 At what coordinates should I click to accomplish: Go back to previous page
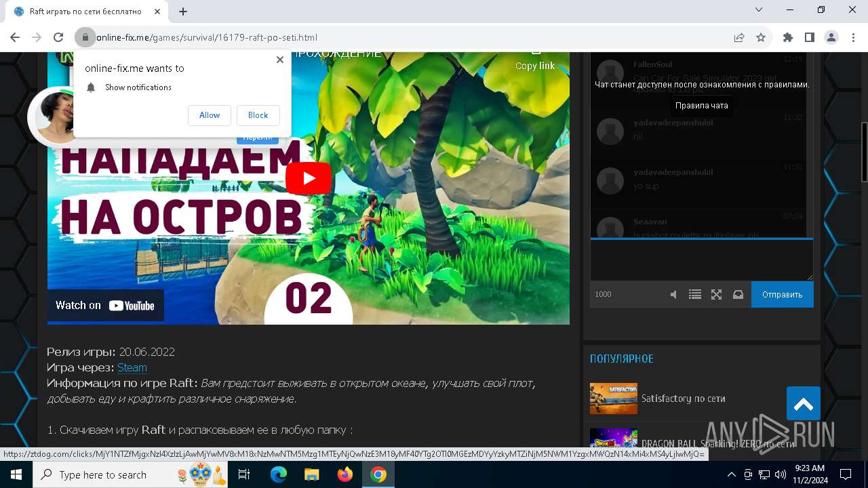[15, 37]
